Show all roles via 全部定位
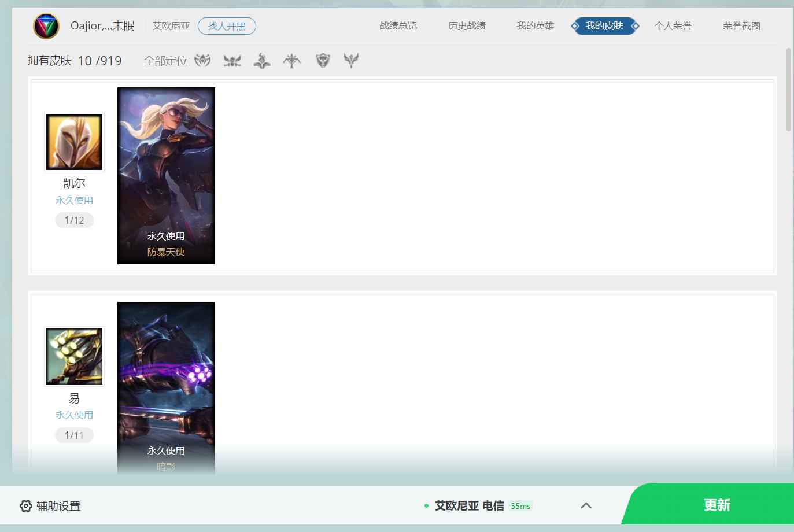794x532 pixels. point(165,61)
